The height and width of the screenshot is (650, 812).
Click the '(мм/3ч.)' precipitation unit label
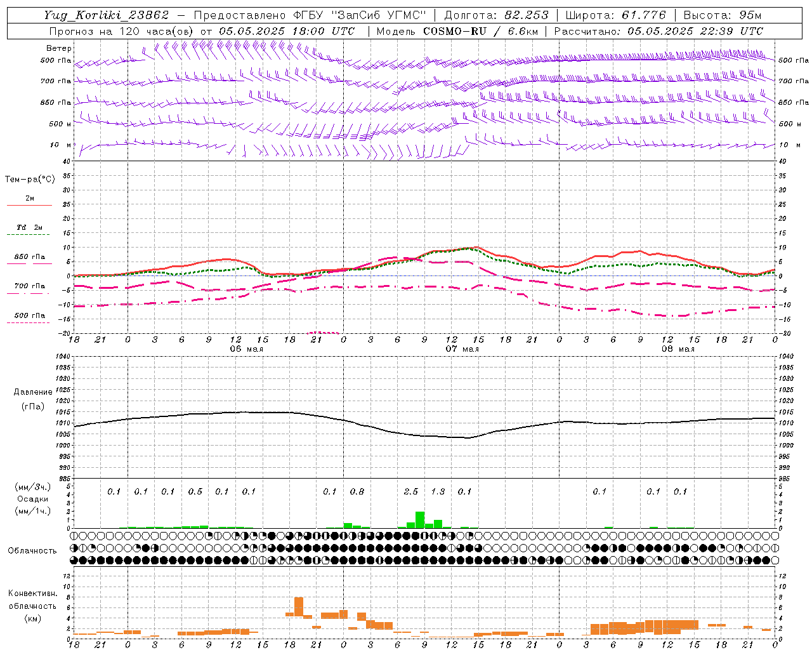33,487
